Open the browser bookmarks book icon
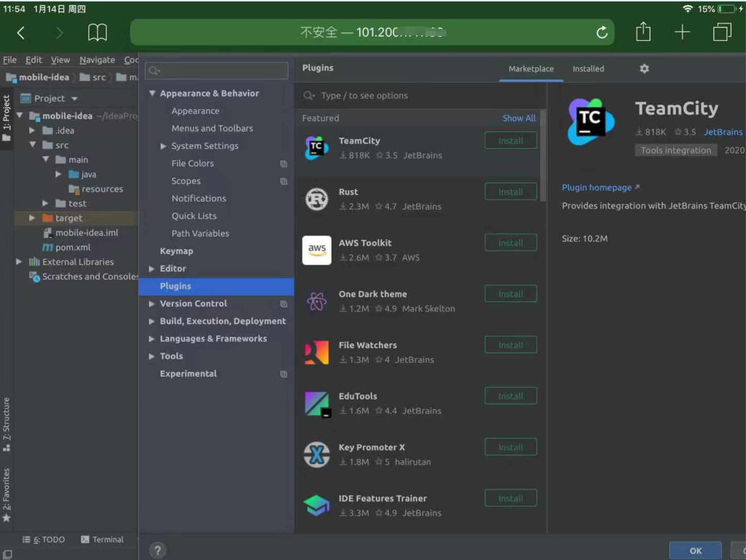The image size is (746, 560). pyautogui.click(x=98, y=33)
